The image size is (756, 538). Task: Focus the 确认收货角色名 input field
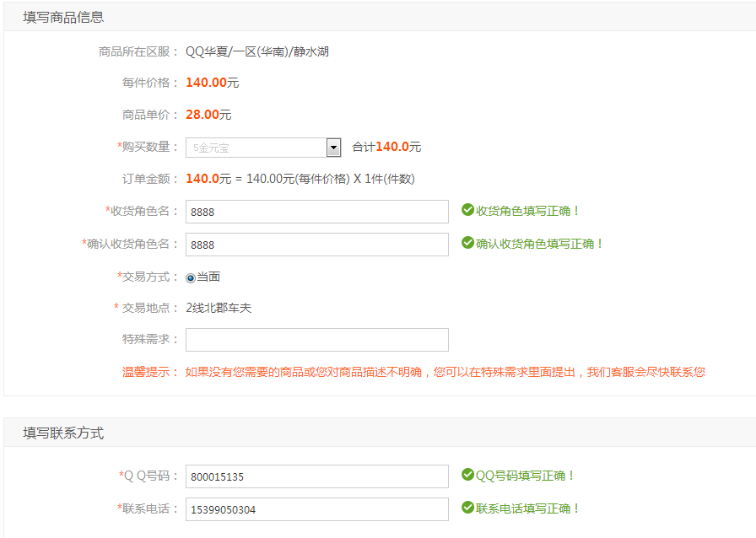point(316,245)
